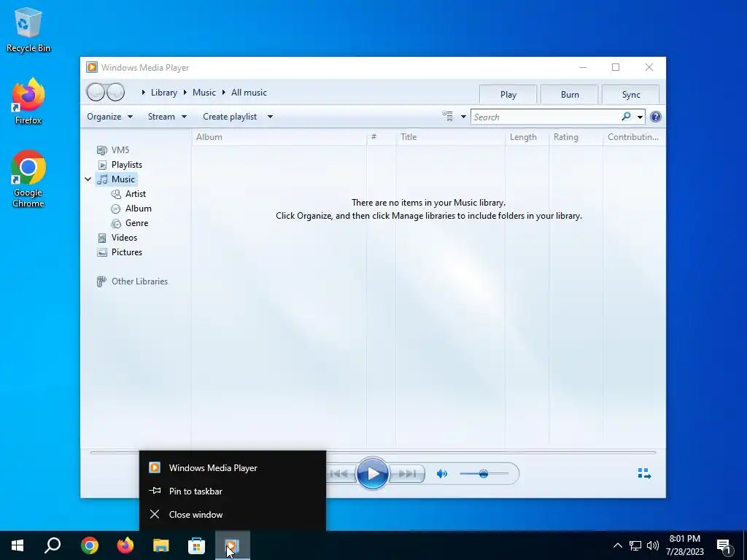
Task: Click Library in the breadcrumb
Action: [164, 93]
